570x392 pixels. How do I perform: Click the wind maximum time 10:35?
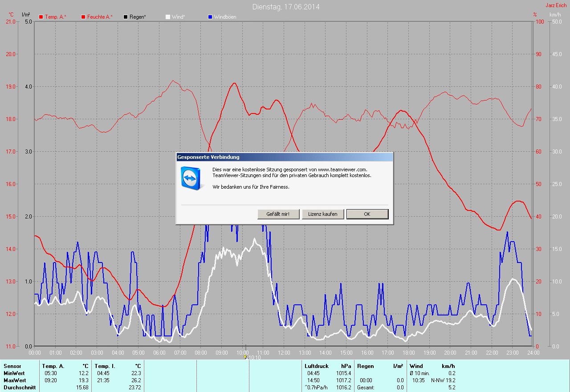(x=419, y=380)
